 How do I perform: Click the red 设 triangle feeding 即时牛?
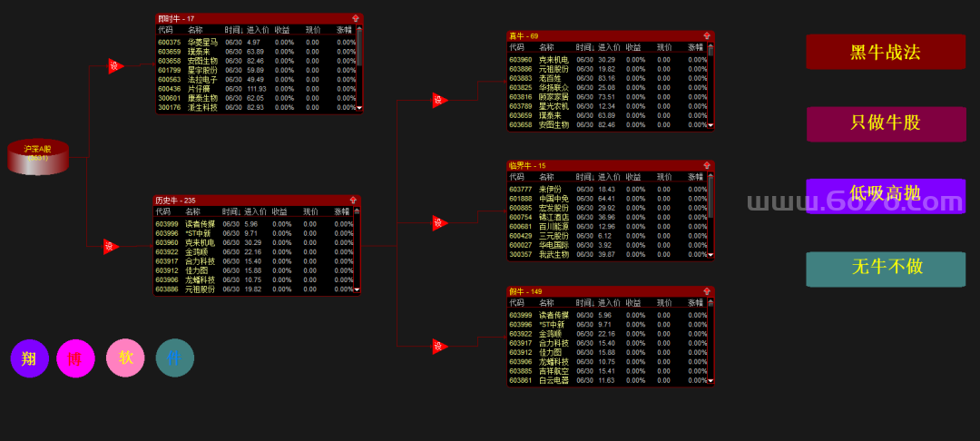click(x=114, y=65)
